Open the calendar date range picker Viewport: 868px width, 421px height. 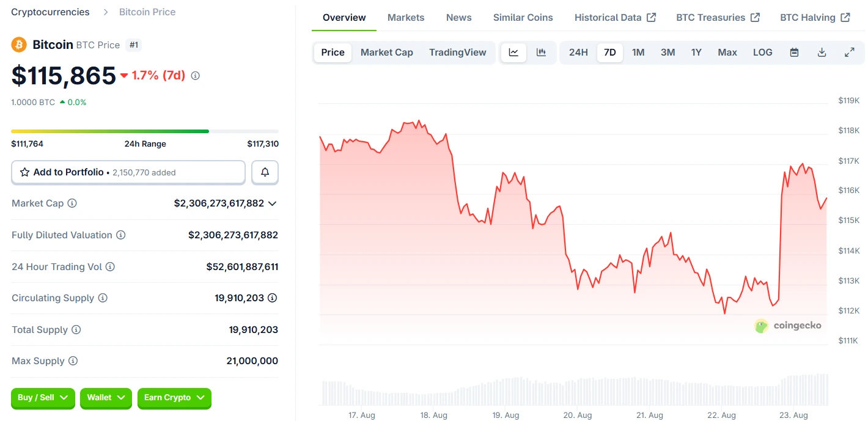[x=794, y=53]
